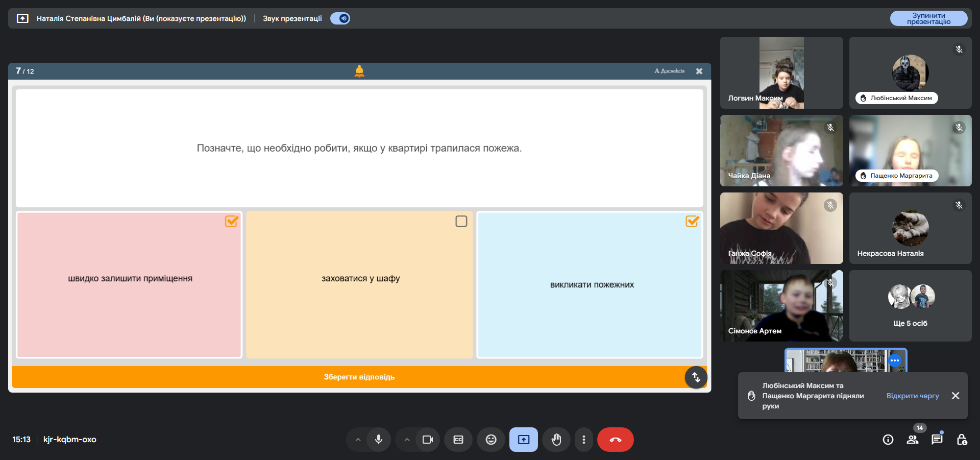This screenshot has height=460, width=980.
Task: Show the participants list
Action: (913, 440)
